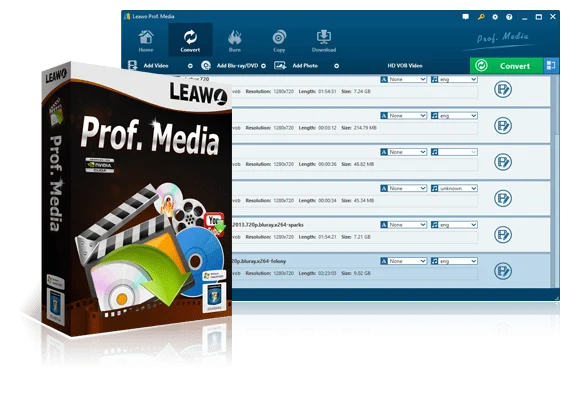This screenshot has height=395, width=579.
Task: Open subtitle dropdown for 7.24 GB video
Action: tap(403, 79)
